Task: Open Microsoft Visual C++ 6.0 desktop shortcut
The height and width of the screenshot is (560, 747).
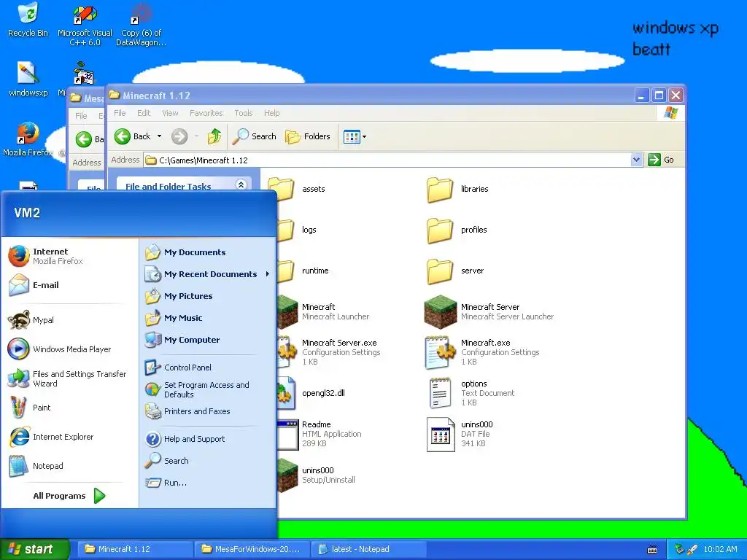Action: 85,25
